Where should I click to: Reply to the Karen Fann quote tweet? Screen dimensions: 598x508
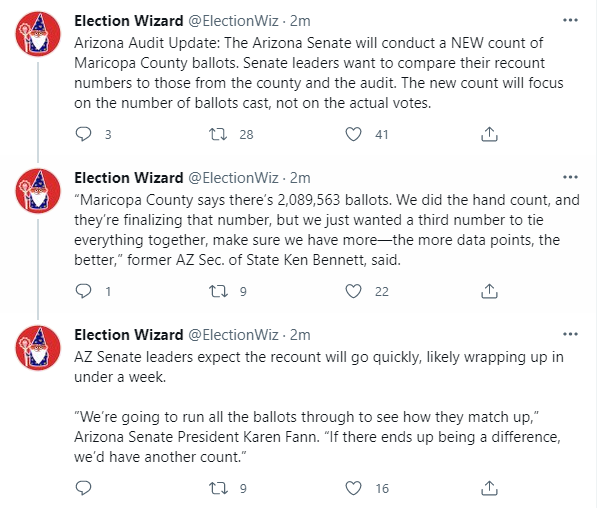coord(83,488)
